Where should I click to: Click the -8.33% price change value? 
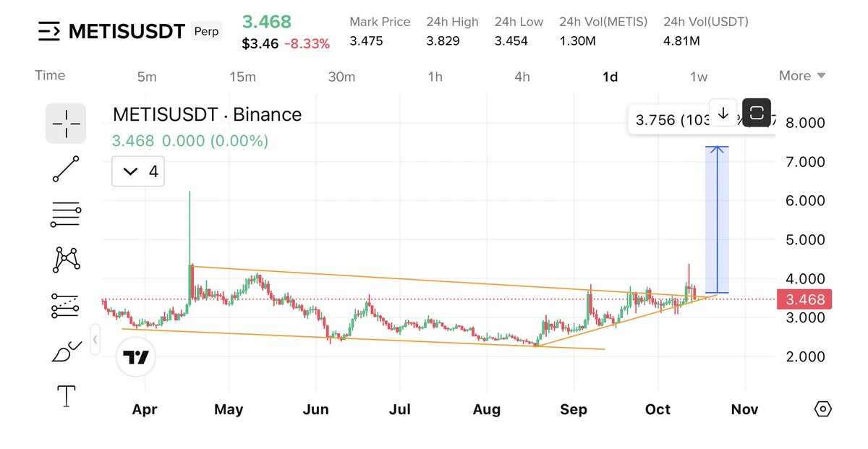tap(307, 44)
